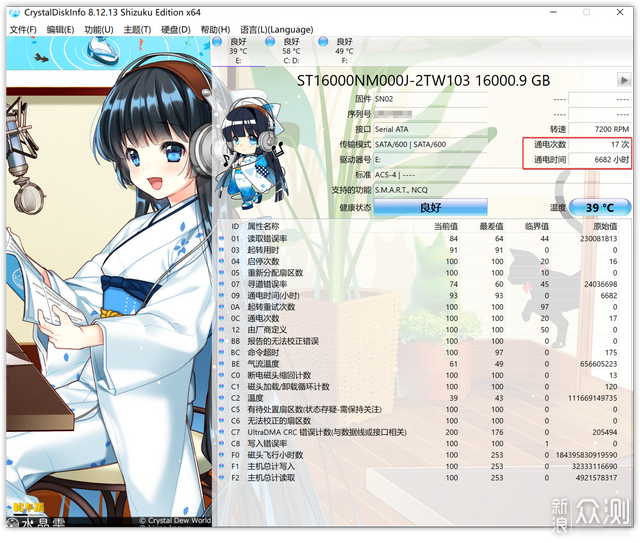Screen dimensions: 640x543
Task: Click the 临界值 column header
Action: click(537, 226)
